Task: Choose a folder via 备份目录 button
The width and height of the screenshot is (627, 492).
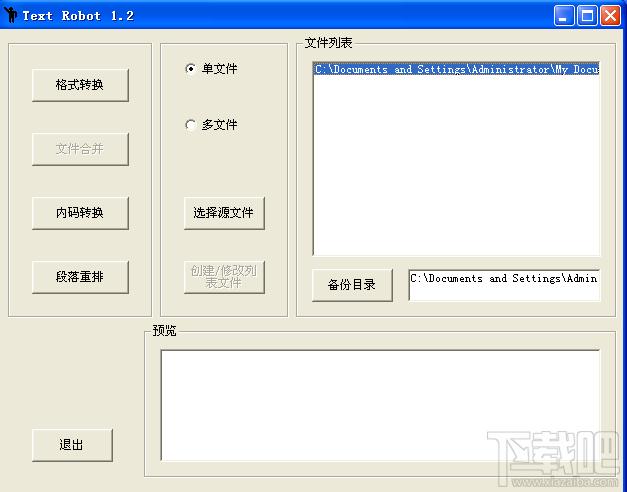Action: pos(351,284)
